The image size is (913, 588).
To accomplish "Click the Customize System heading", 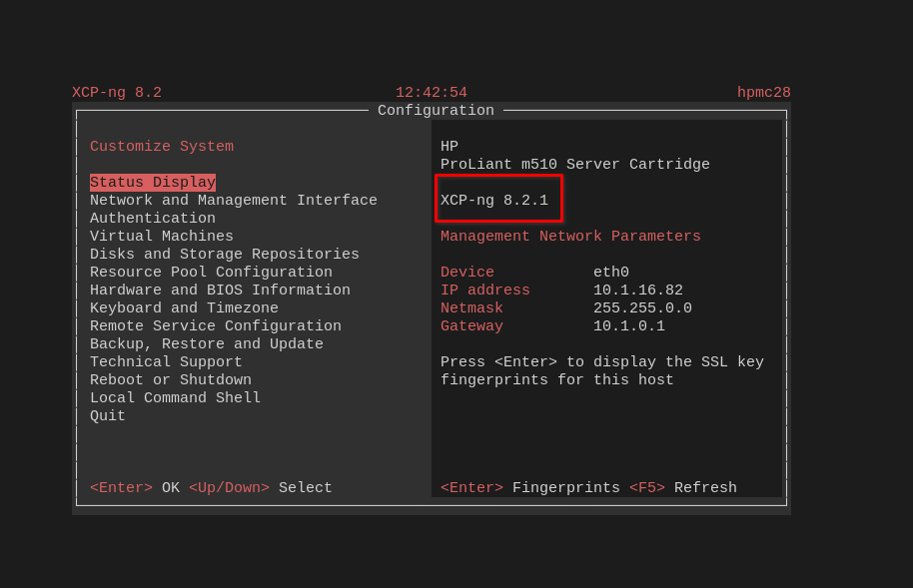I will click(161, 146).
